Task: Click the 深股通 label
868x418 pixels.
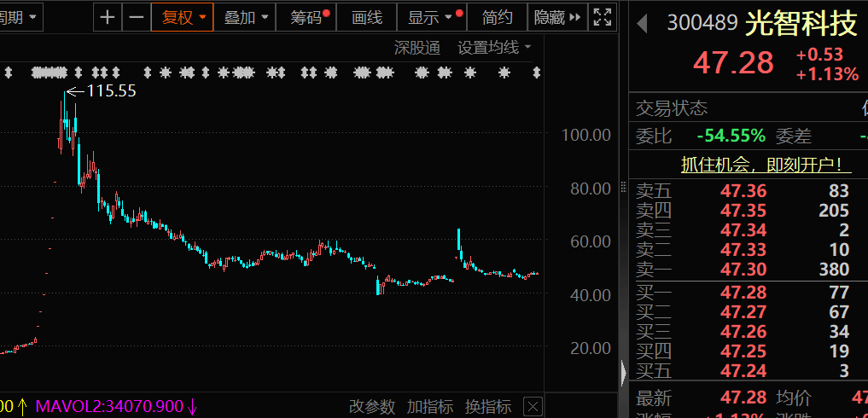Action: coord(417,48)
